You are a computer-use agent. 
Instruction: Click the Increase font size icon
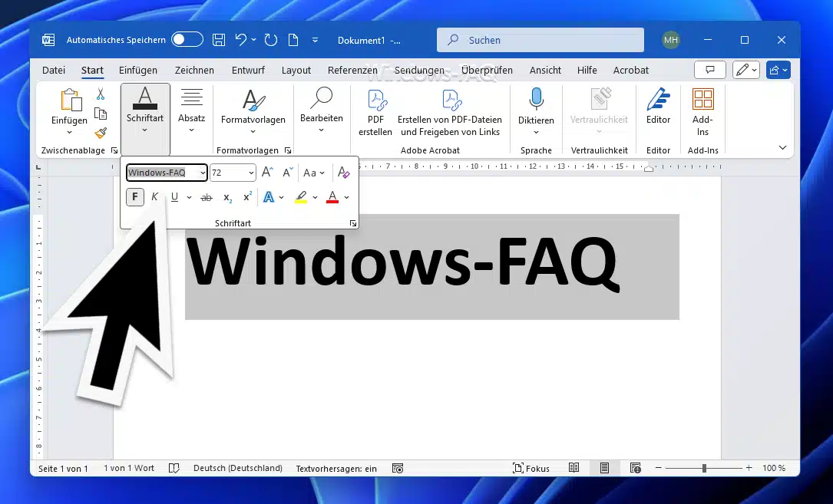[267, 173]
